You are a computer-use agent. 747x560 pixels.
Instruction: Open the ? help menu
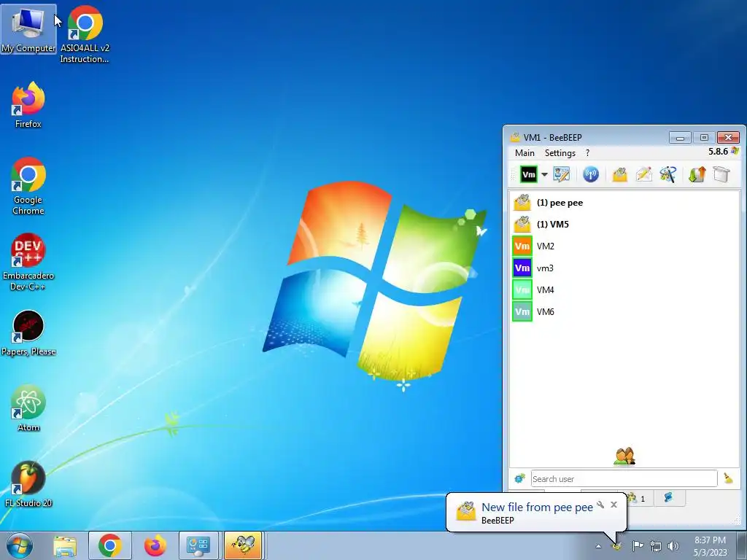[587, 153]
